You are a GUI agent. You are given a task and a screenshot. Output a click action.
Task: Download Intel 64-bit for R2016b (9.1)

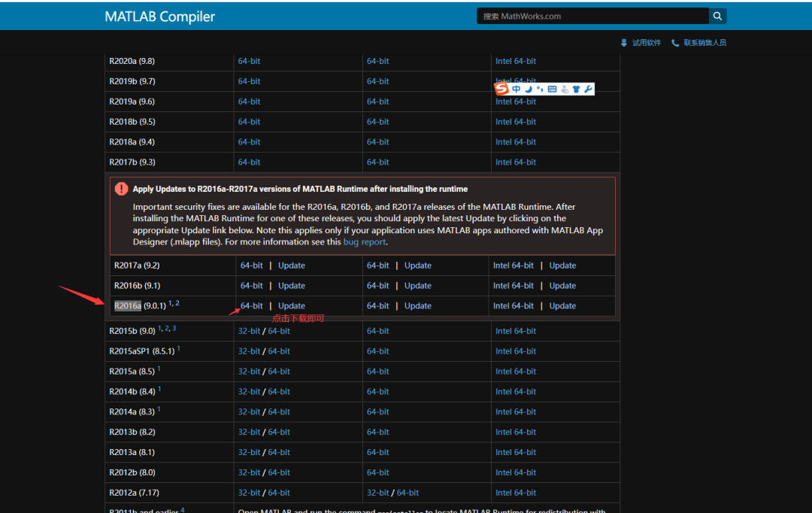514,286
